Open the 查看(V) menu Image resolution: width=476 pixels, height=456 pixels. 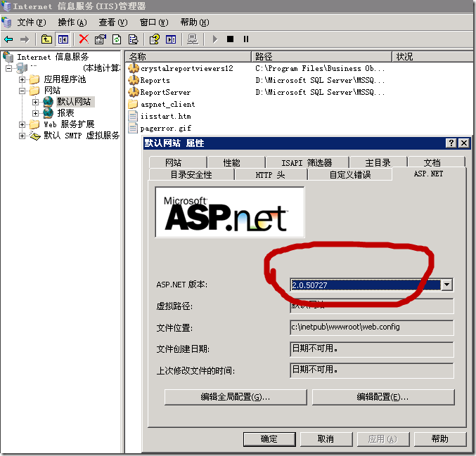coord(113,22)
